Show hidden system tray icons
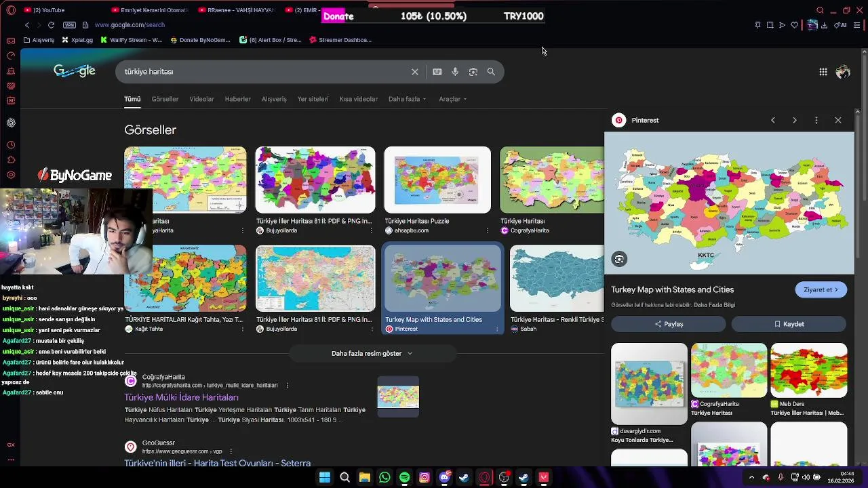868x488 pixels. pos(751,477)
